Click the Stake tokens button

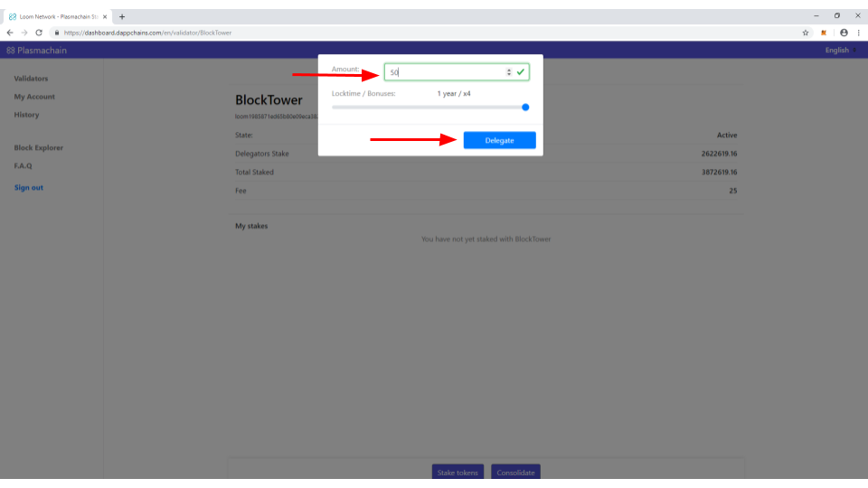click(x=458, y=472)
